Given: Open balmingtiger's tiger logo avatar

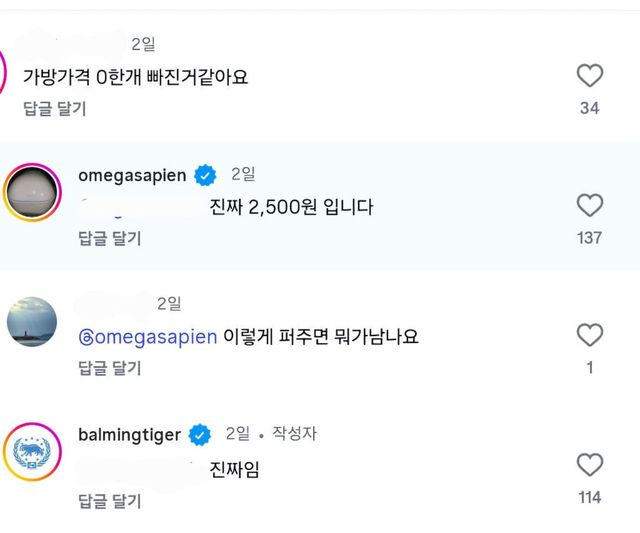Looking at the screenshot, I should (35, 452).
